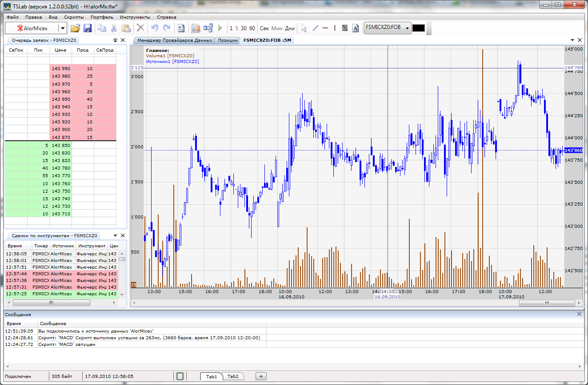Click the open folder icon in toolbar
This screenshot has height=385, width=588.
(75, 28)
